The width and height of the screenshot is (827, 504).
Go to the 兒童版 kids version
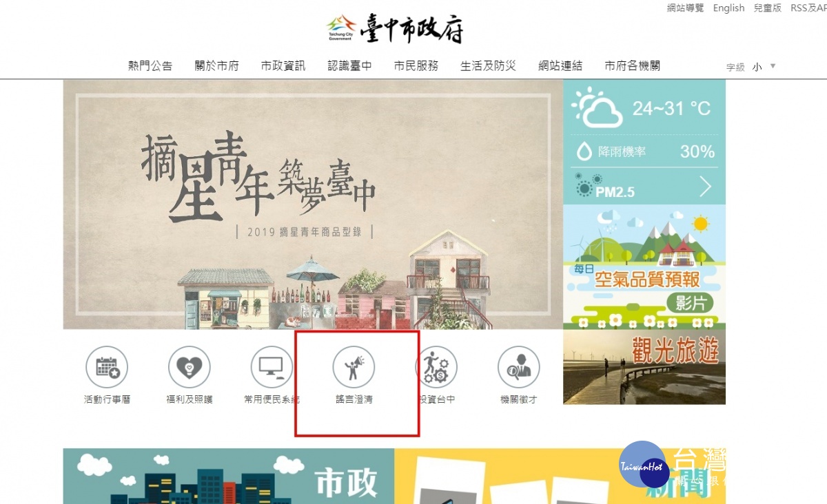768,8
